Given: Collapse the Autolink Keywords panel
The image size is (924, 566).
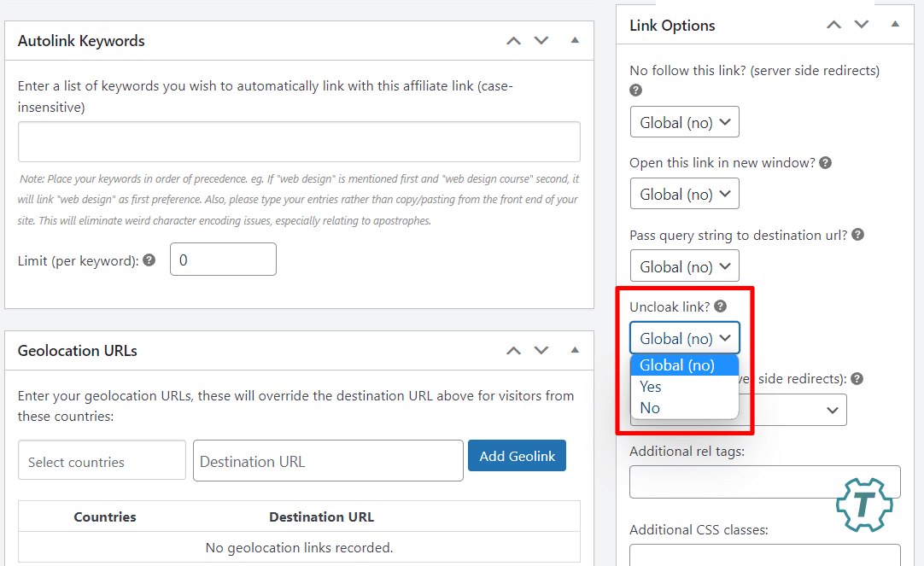Looking at the screenshot, I should point(575,40).
